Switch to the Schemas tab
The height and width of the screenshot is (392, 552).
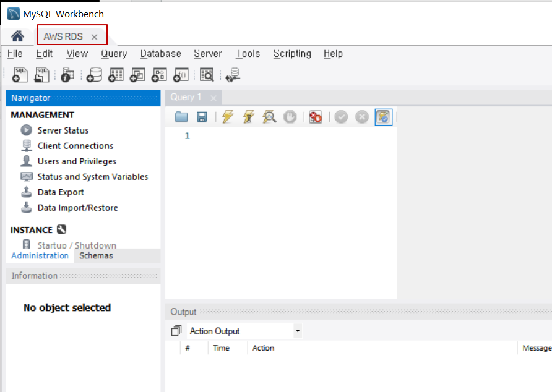[x=96, y=256]
